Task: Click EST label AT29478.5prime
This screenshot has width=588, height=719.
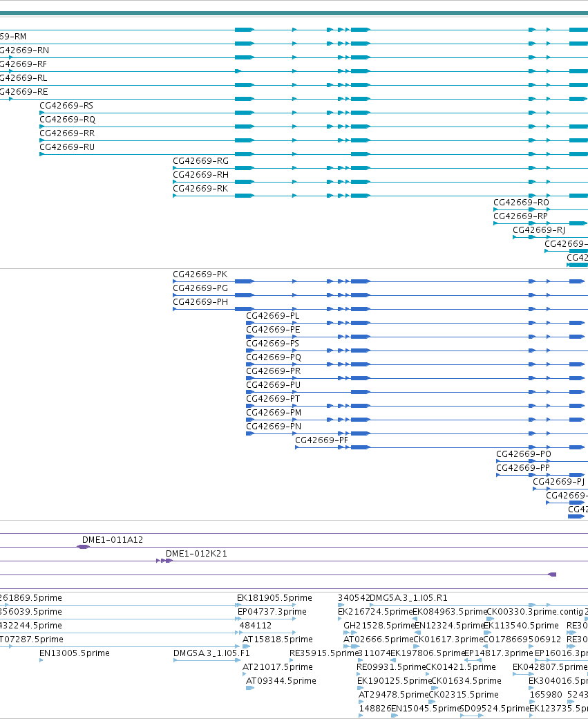Action: tap(393, 694)
